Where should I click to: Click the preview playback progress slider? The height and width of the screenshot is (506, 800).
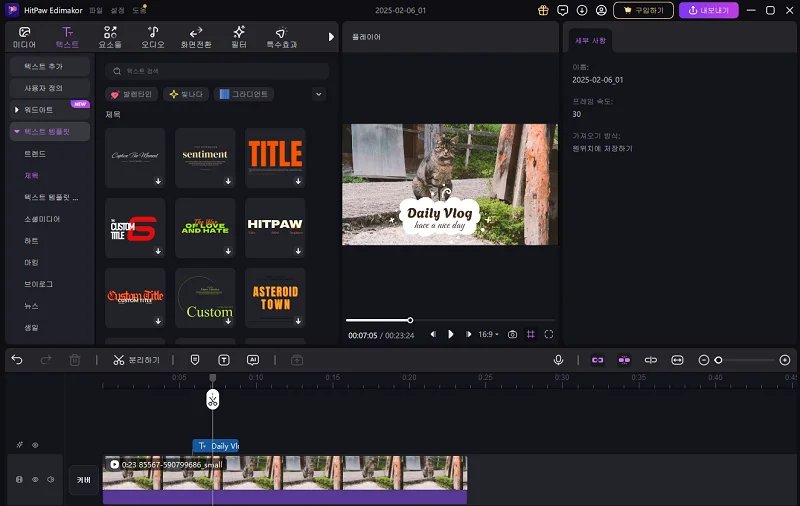click(410, 320)
